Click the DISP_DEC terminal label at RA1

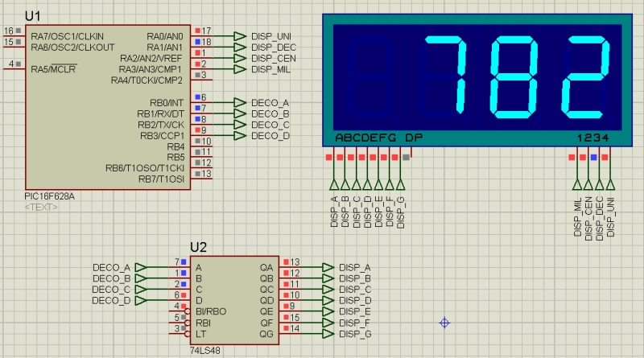(x=274, y=47)
